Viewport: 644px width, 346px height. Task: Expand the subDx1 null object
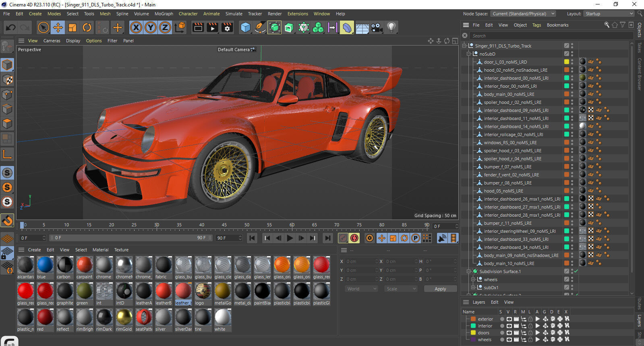pos(473,288)
